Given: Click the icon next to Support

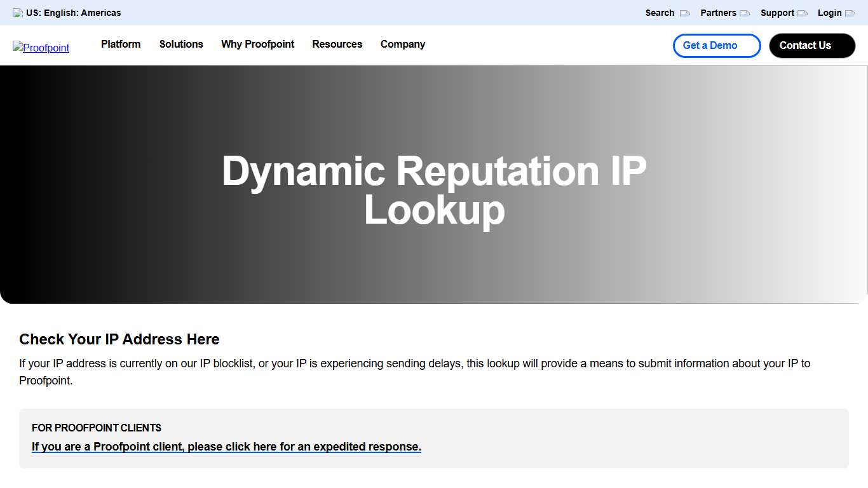Looking at the screenshot, I should coord(803,13).
